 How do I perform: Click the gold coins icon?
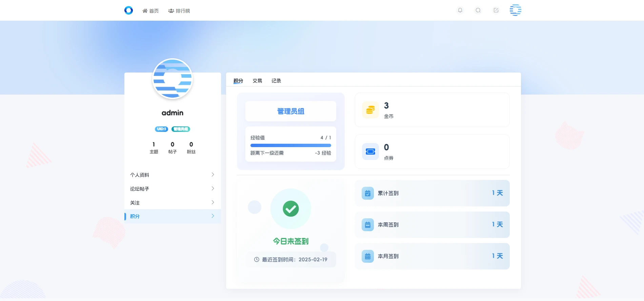(x=370, y=110)
